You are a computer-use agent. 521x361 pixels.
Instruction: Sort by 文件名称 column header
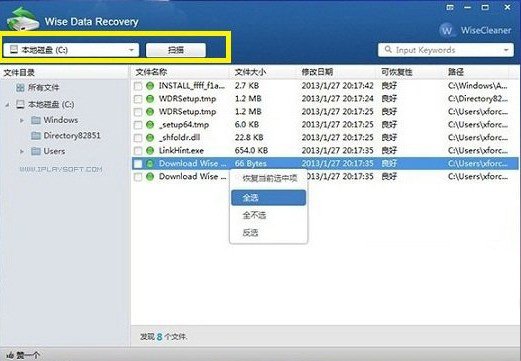[151, 72]
